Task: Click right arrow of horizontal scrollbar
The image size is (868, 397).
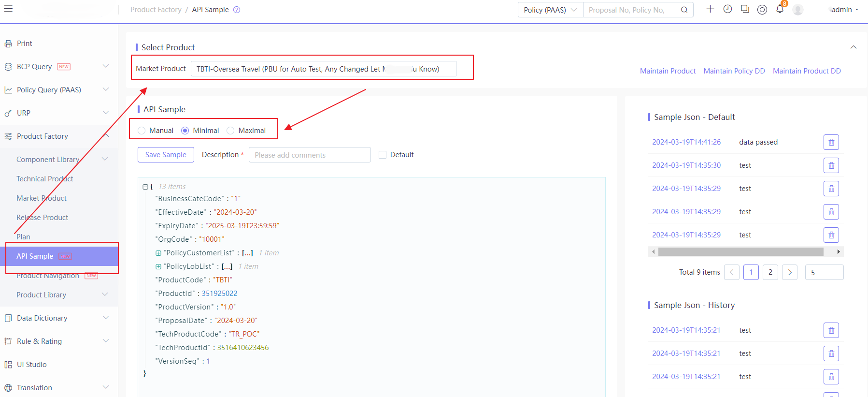Action: [839, 251]
